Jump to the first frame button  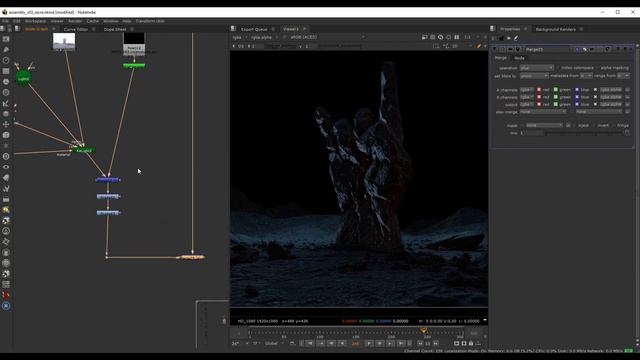310,343
